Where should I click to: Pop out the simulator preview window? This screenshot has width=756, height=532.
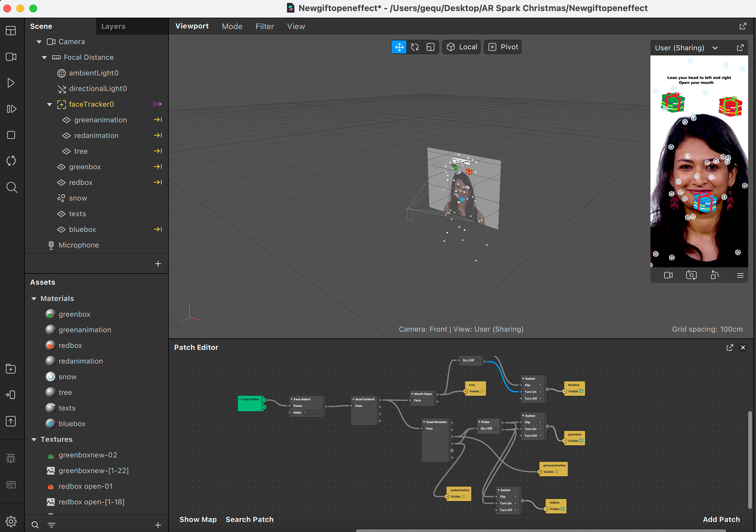740,48
